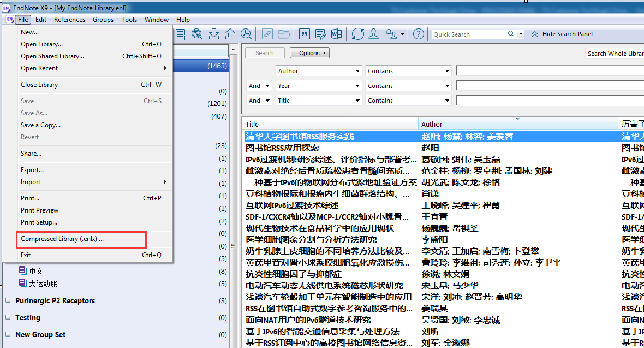This screenshot has width=644, height=348.
Task: Click the Author search text field
Action: point(550,71)
